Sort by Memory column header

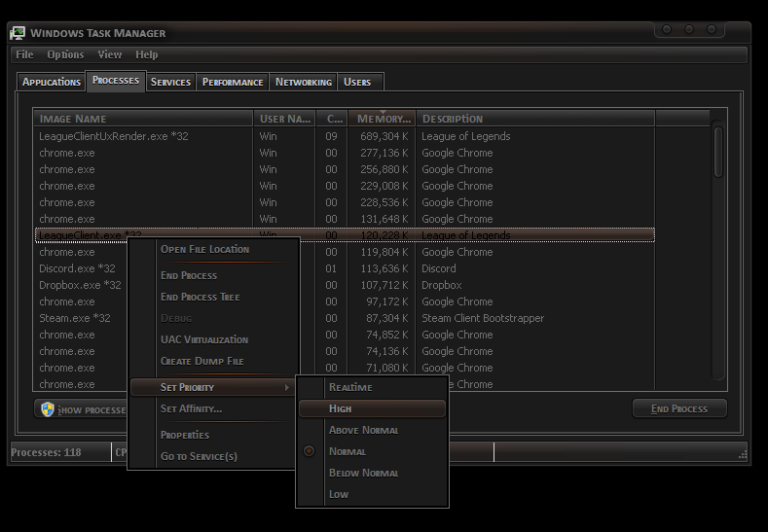pyautogui.click(x=382, y=119)
